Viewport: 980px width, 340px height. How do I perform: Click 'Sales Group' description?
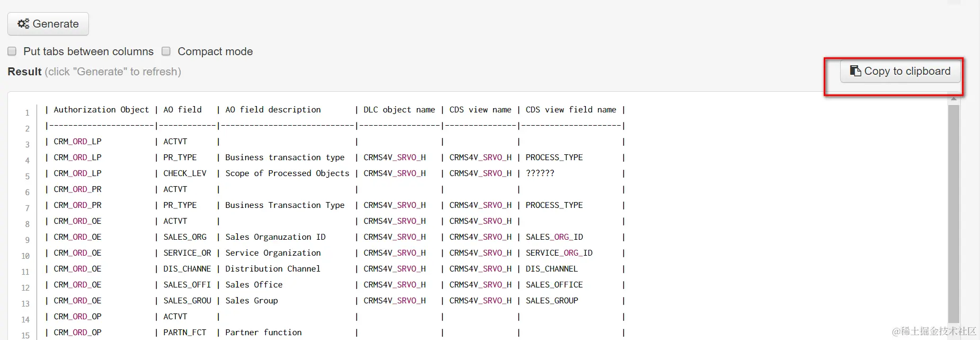(x=251, y=301)
